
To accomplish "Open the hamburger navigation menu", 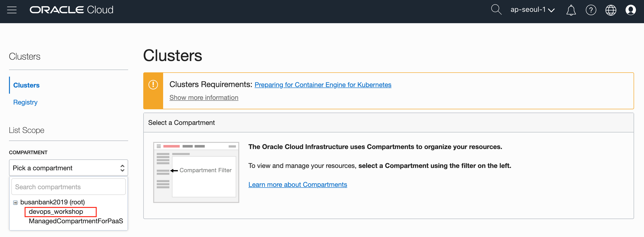I will pyautogui.click(x=12, y=10).
